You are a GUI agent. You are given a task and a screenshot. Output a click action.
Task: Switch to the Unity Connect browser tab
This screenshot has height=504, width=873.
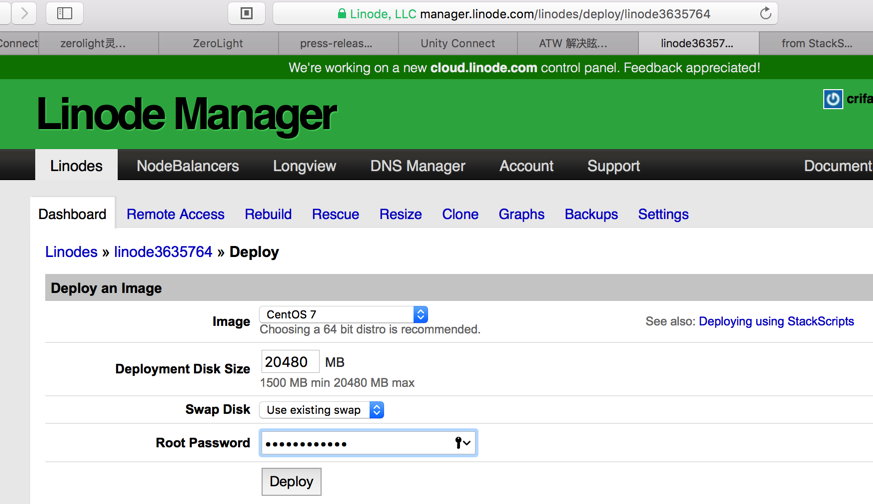(458, 43)
